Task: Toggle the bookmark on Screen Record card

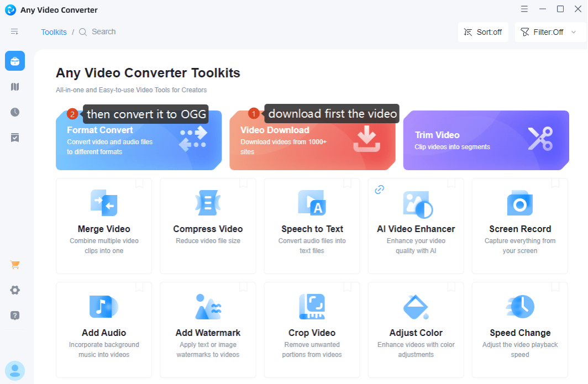Action: [555, 183]
